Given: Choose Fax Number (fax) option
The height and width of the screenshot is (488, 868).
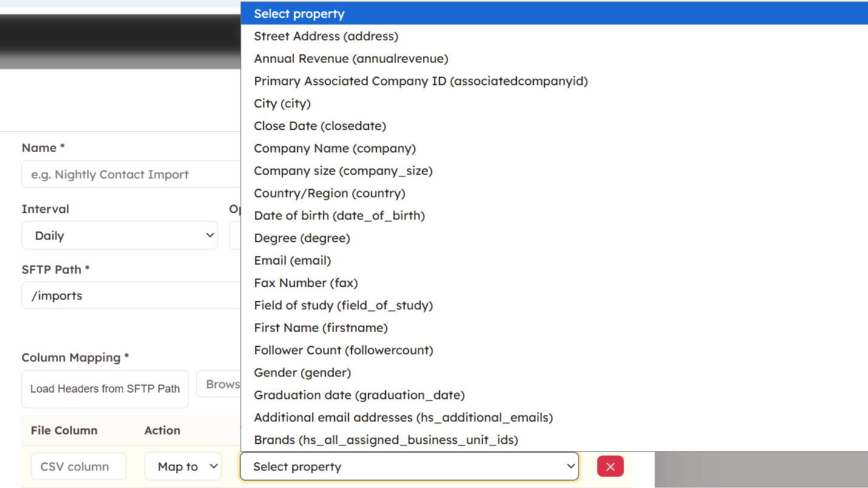Looking at the screenshot, I should click(554, 282).
